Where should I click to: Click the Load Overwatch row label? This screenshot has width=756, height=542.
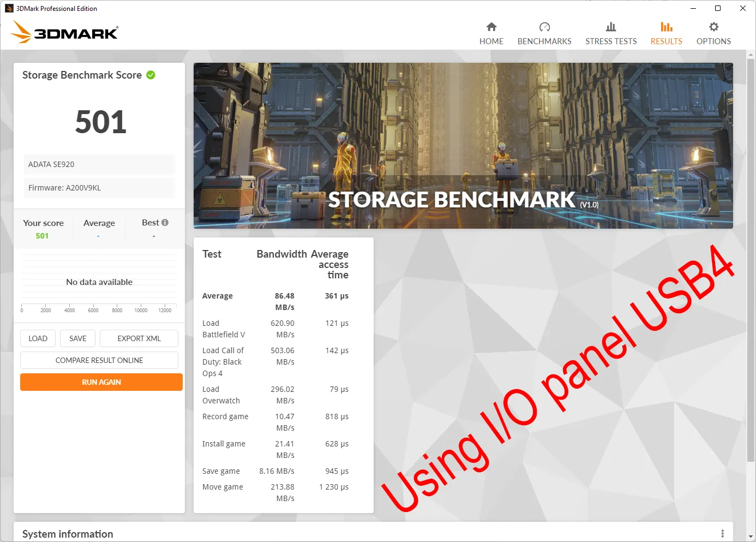pyautogui.click(x=221, y=395)
